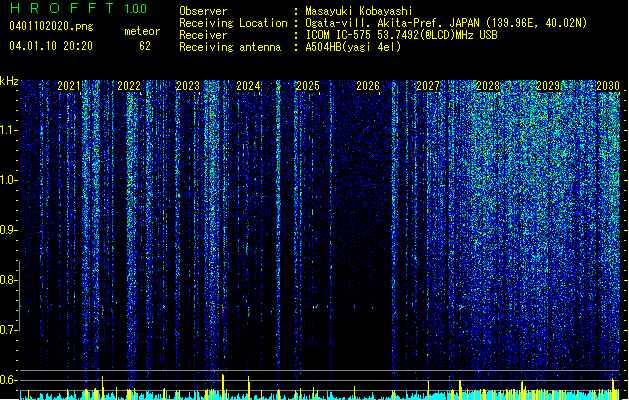
Task: Click the 0.8 kHz axis label
Action: pyautogui.click(x=9, y=280)
